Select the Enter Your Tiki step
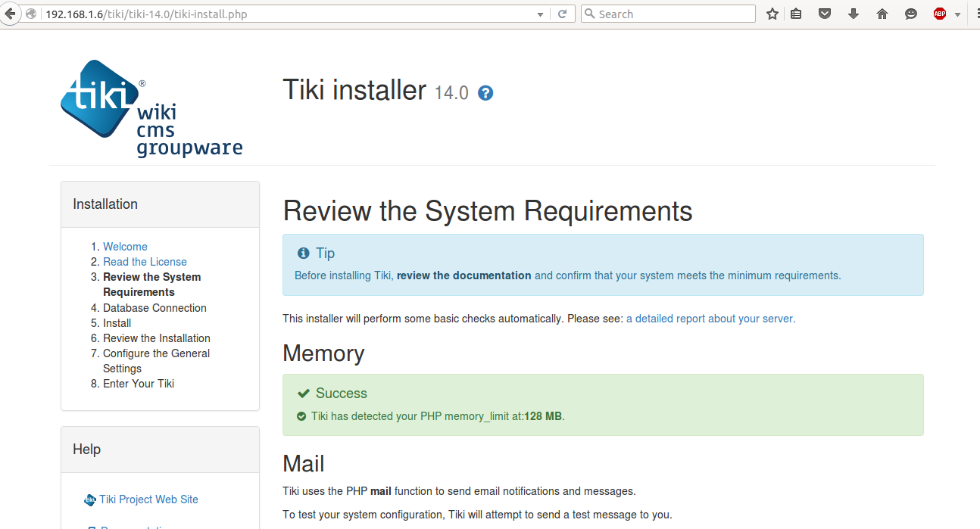The height and width of the screenshot is (529, 980). coord(139,384)
